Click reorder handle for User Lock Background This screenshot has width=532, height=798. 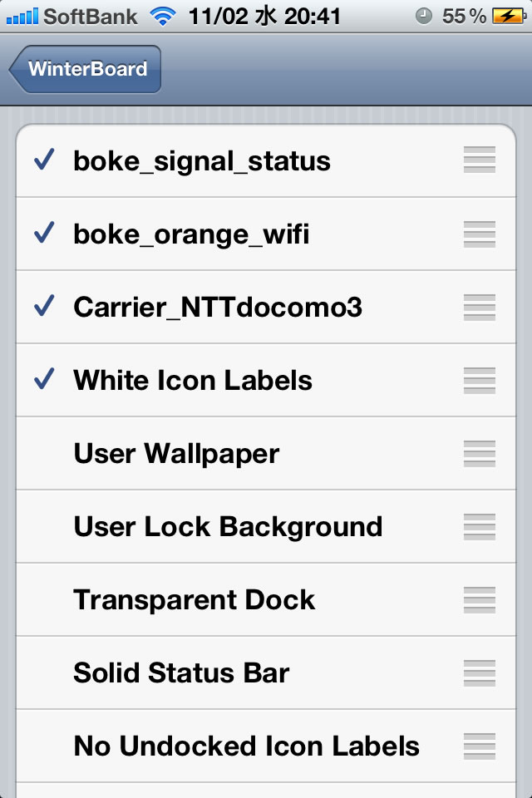tap(479, 527)
